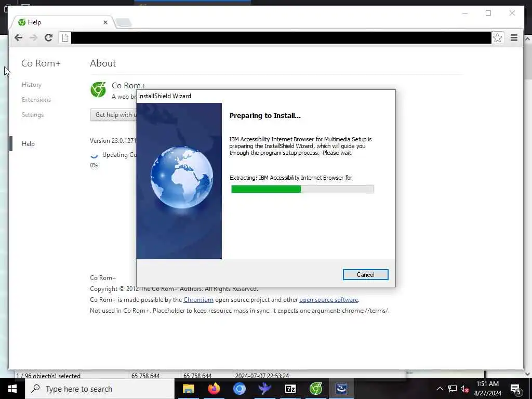
Task: Close the Help tab
Action: point(105,22)
